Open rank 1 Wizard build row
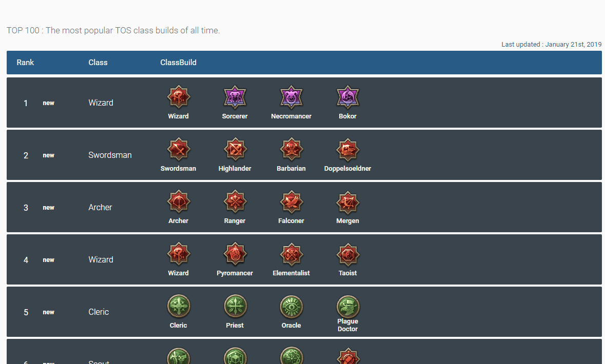 coord(304,103)
